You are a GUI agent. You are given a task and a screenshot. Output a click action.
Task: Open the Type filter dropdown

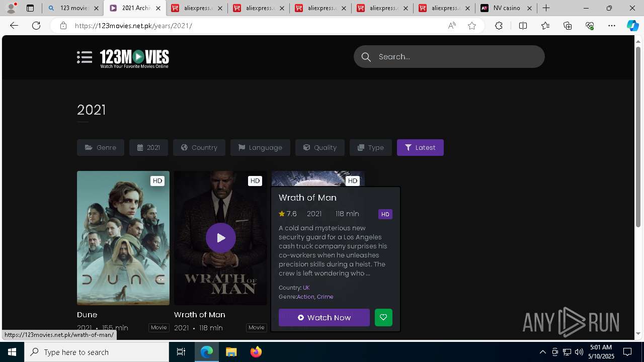point(371,147)
